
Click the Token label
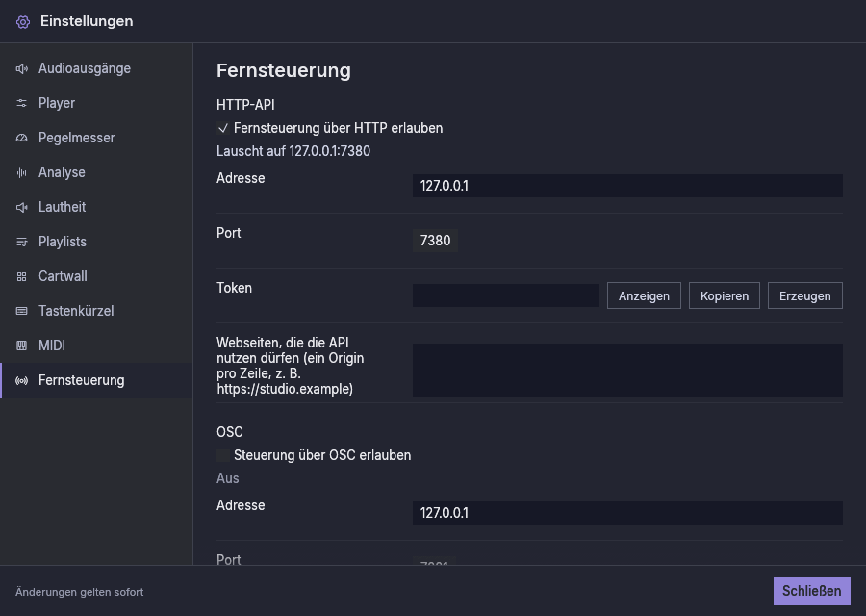point(234,288)
